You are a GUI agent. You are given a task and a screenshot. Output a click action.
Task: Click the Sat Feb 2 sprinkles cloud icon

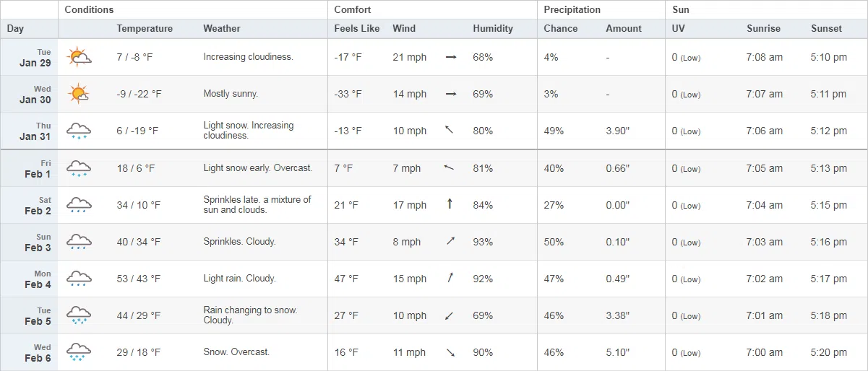point(79,205)
